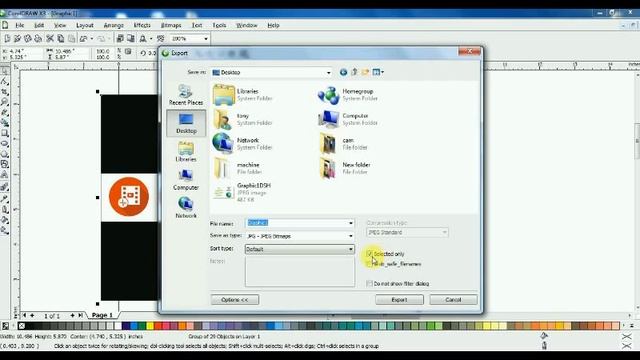The height and width of the screenshot is (360, 640).
Task: Click the Export toolbar icon
Action: point(131,38)
